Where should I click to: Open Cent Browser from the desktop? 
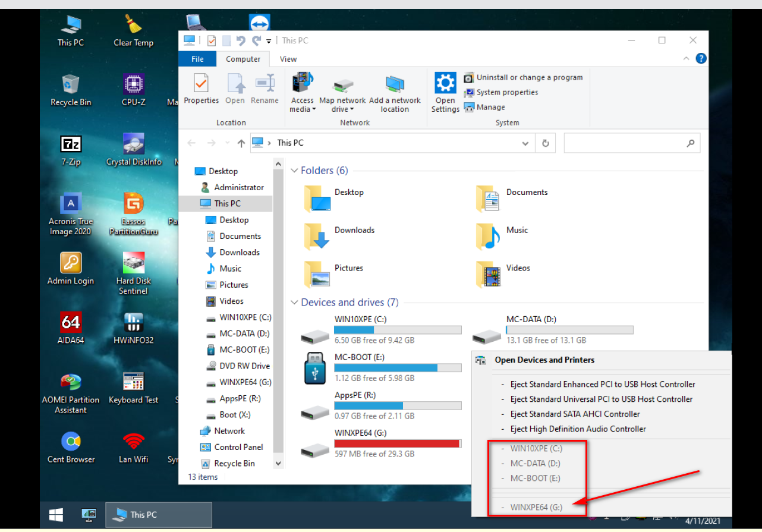coord(71,447)
